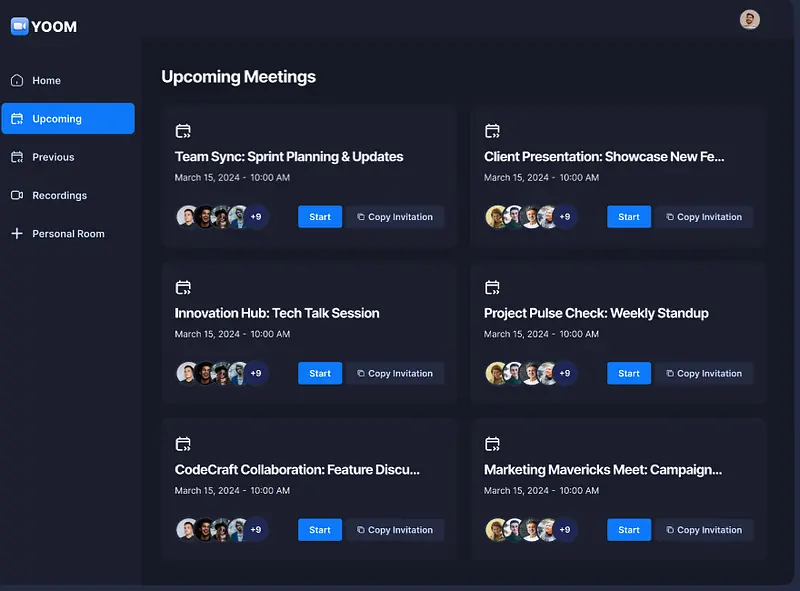Click the YOOM camera logo icon

click(x=19, y=27)
